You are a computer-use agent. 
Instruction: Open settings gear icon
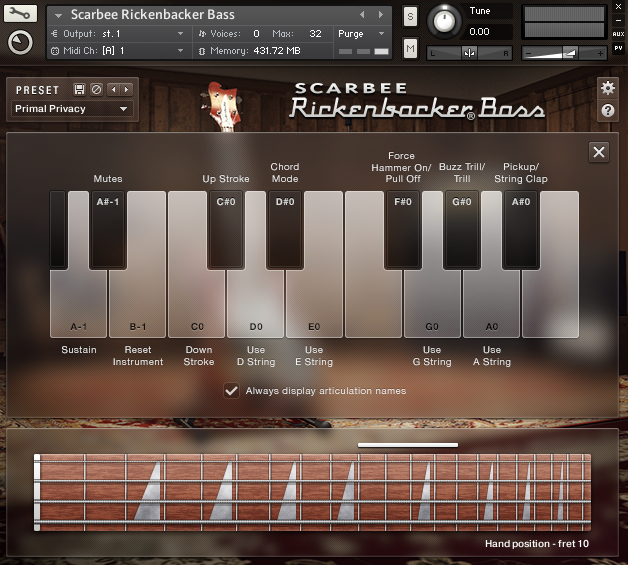tap(608, 88)
